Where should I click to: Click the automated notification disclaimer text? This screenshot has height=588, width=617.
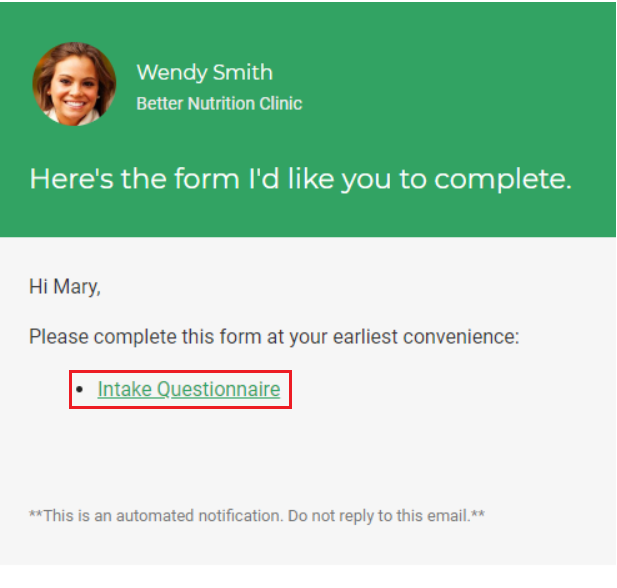[x=257, y=516]
